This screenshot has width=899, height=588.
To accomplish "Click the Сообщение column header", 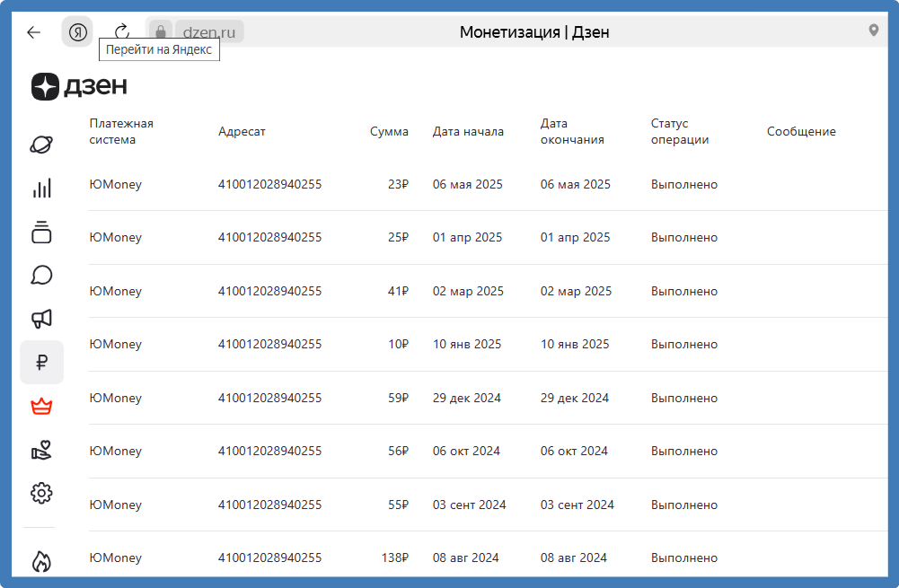I will 801,131.
